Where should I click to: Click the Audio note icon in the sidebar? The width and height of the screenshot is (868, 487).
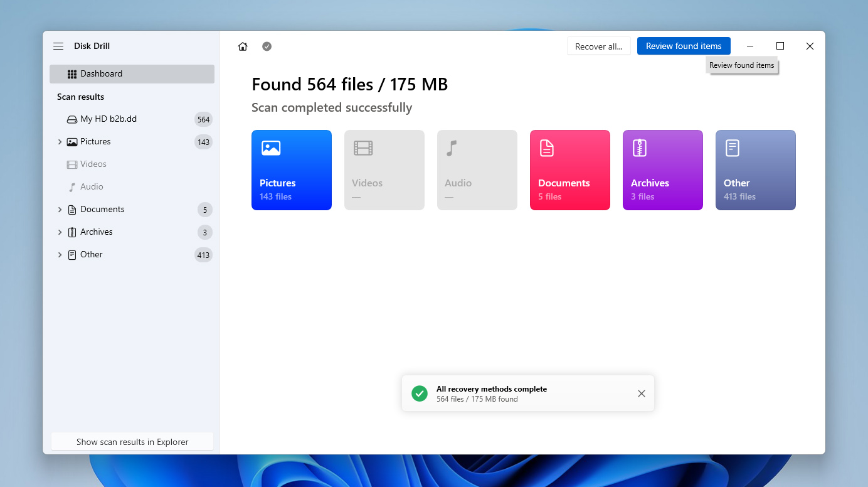[72, 187]
